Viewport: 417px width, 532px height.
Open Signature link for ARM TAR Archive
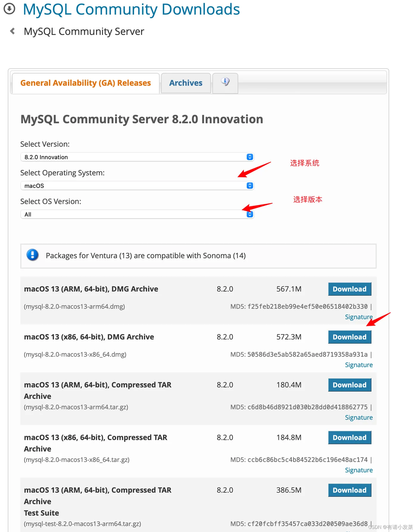[359, 418]
